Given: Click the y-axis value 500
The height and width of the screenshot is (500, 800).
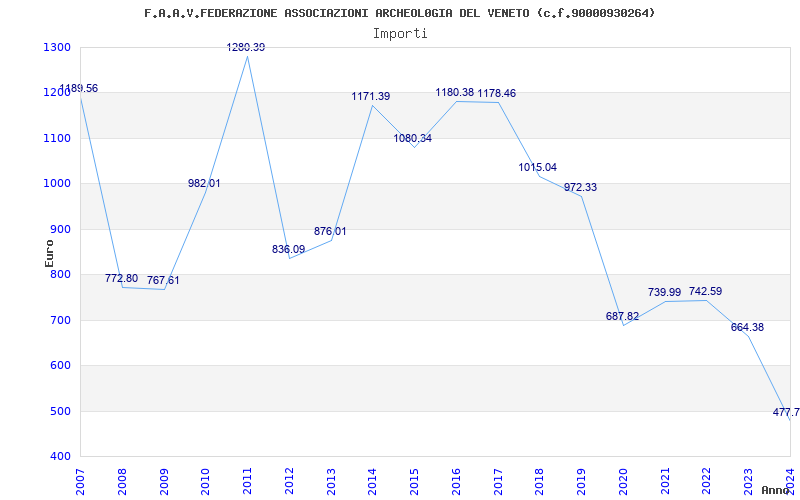Looking at the screenshot, I should pos(60,411).
